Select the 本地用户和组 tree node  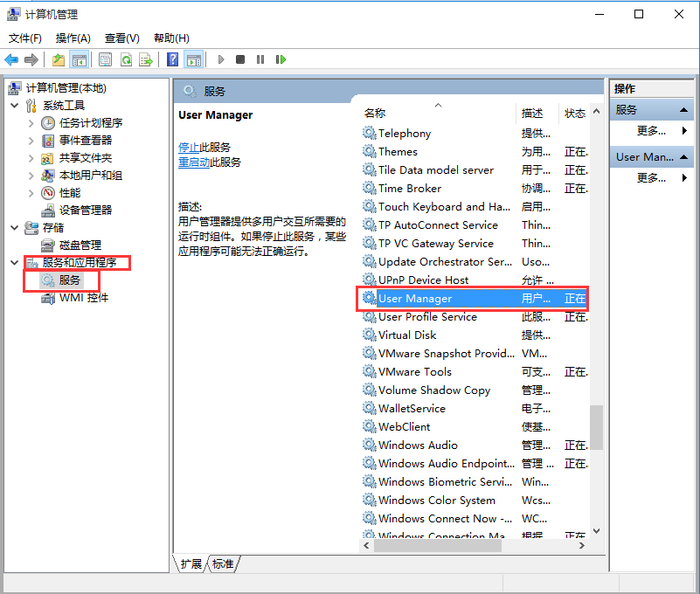point(91,175)
